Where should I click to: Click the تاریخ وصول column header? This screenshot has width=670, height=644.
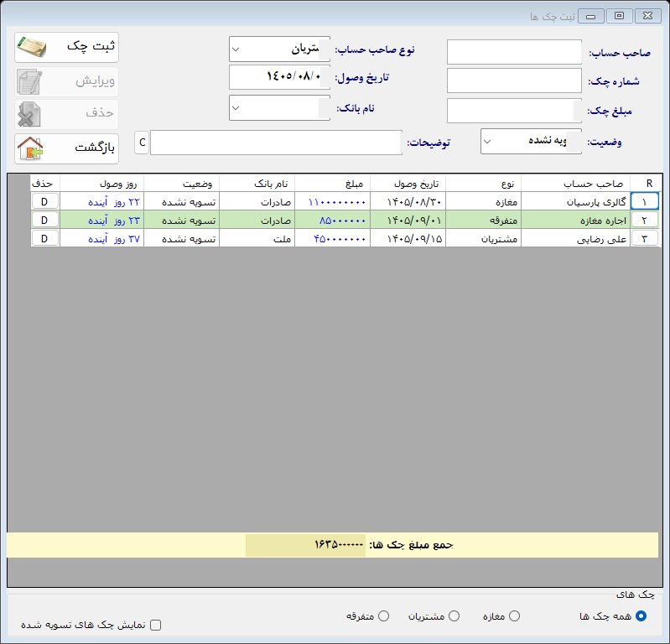pos(408,184)
